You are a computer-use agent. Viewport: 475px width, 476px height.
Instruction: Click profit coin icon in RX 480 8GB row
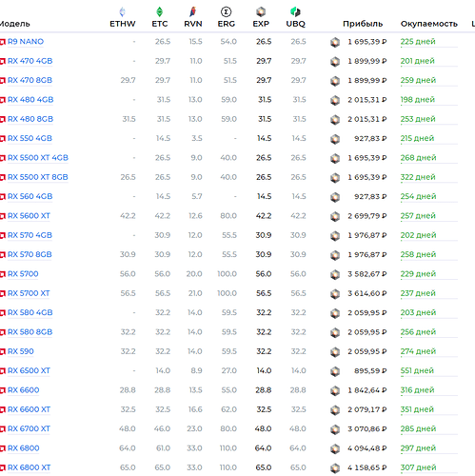[x=335, y=120]
